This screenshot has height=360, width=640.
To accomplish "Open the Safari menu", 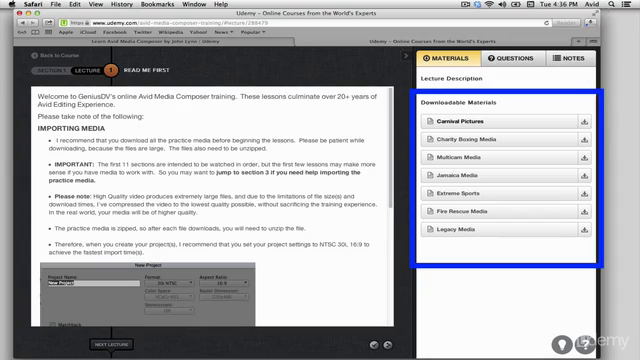I will click(33, 4).
